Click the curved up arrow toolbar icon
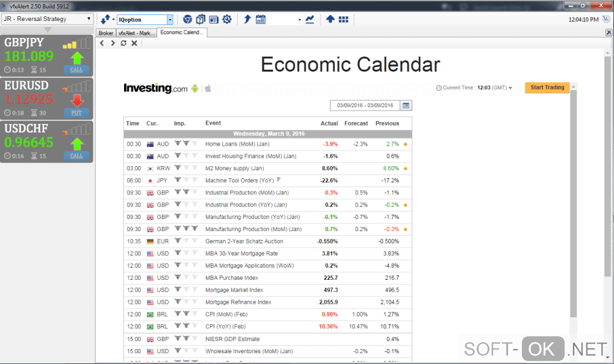The width and height of the screenshot is (614, 364). [x=247, y=19]
